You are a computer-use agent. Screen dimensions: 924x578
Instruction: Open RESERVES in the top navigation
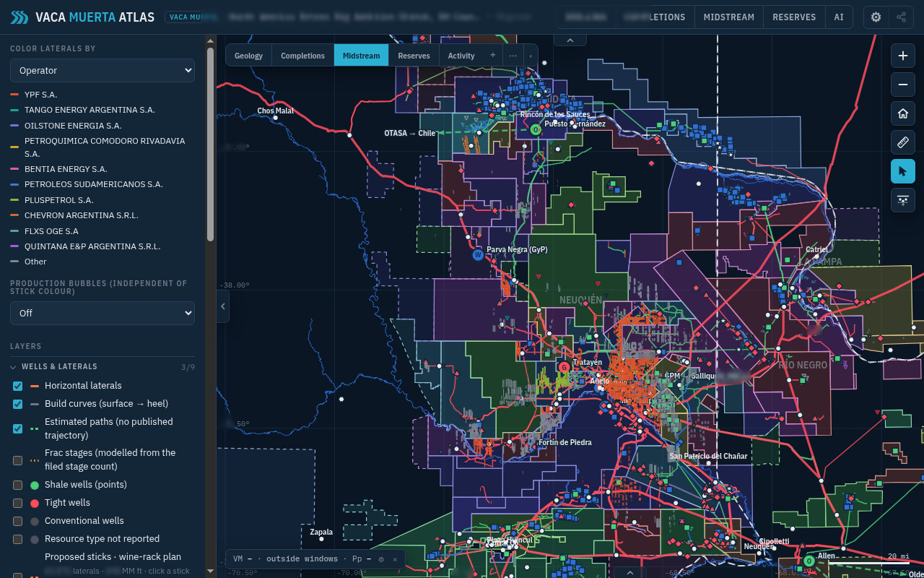pos(794,17)
